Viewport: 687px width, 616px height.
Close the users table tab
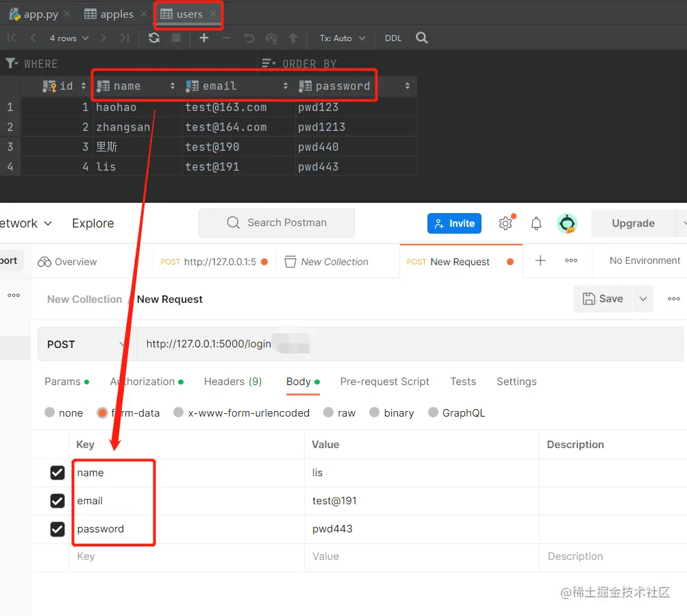tap(213, 14)
